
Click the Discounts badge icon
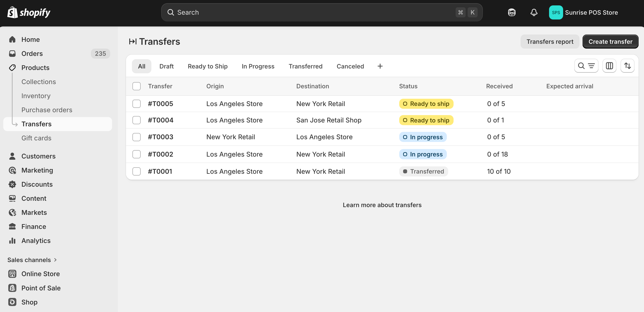pyautogui.click(x=12, y=184)
